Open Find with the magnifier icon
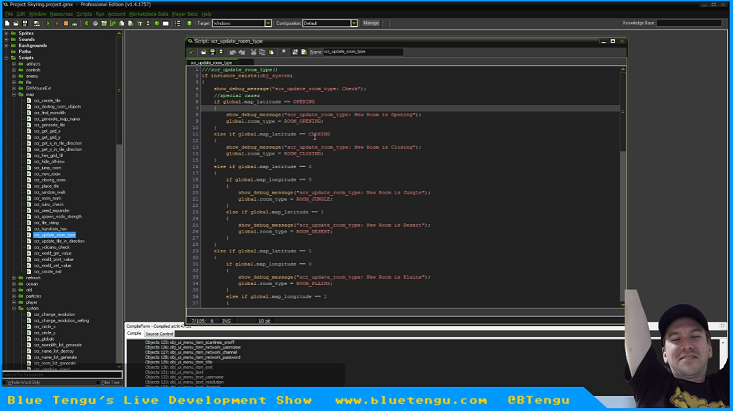 [283, 52]
